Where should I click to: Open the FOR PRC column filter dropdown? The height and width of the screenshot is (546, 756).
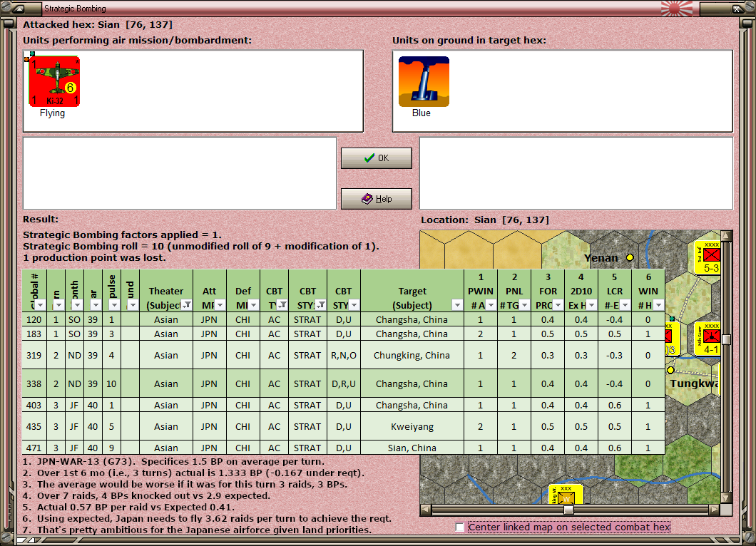click(558, 305)
